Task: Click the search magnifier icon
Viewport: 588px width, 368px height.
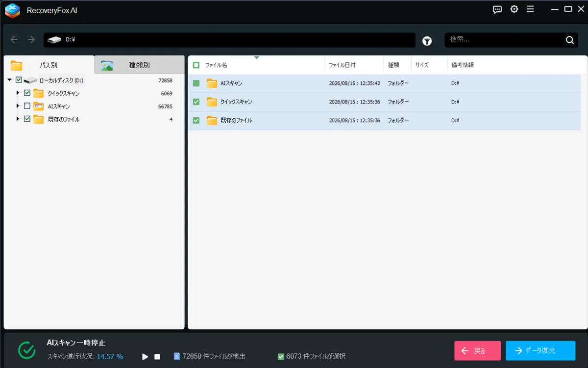Action: [x=569, y=40]
